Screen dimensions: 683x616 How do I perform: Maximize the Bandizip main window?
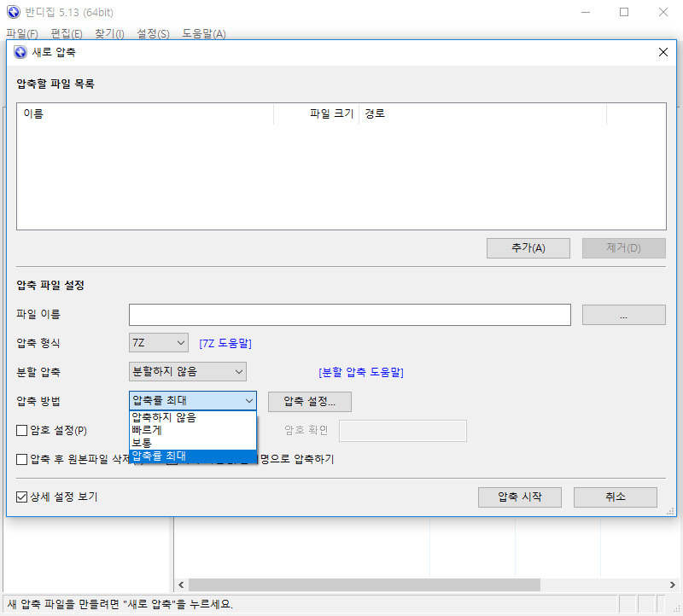coord(624,12)
